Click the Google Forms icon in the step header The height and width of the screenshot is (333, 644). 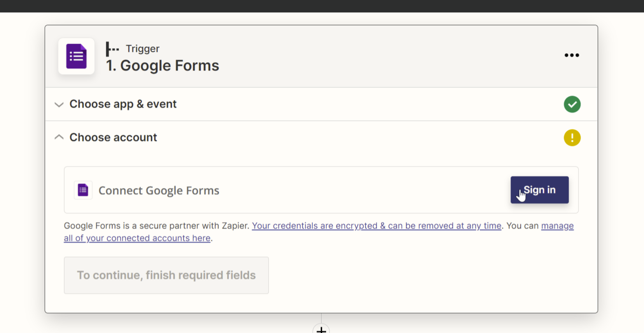pos(76,56)
